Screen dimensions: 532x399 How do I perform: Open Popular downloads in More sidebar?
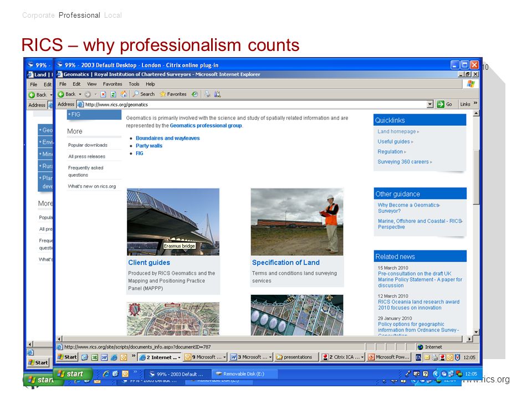(x=88, y=145)
